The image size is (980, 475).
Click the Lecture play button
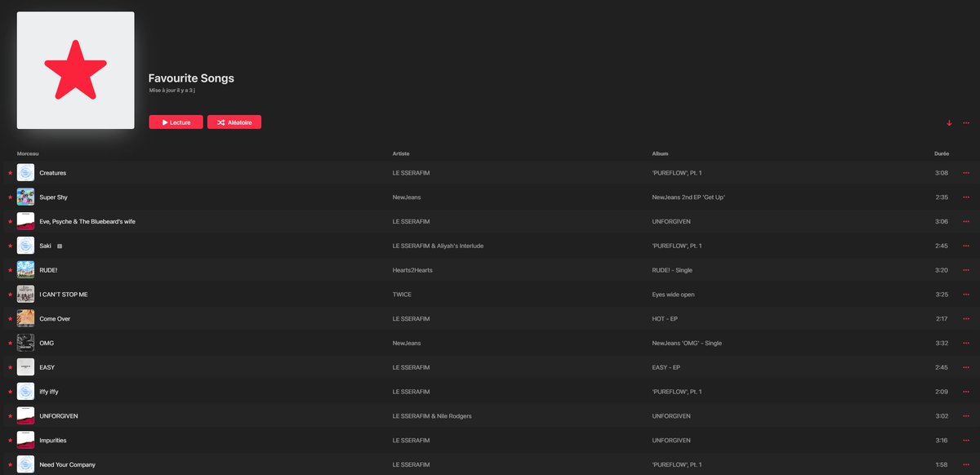[x=176, y=122]
